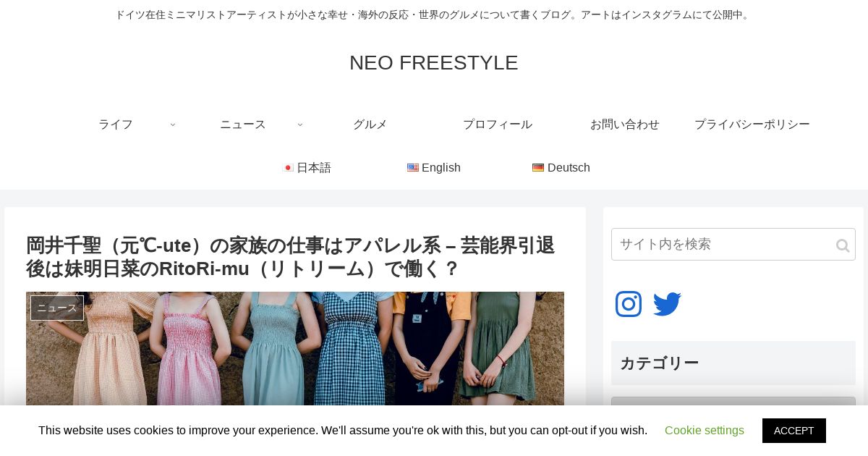Open the グルメ menu item
This screenshot has height=456, width=868.
[x=370, y=124]
